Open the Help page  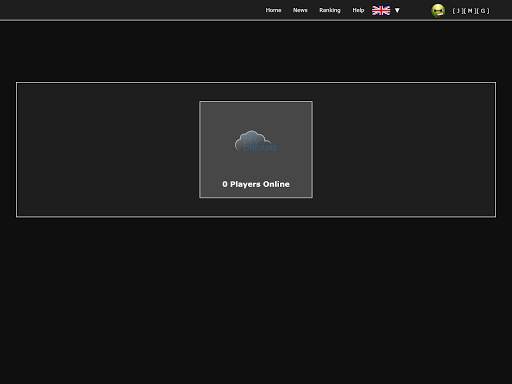(358, 10)
